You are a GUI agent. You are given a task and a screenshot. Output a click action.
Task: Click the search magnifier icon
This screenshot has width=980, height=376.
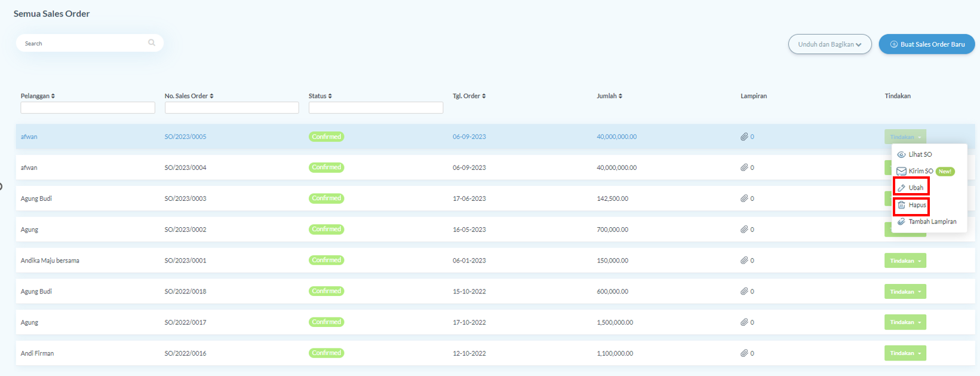[x=152, y=42]
